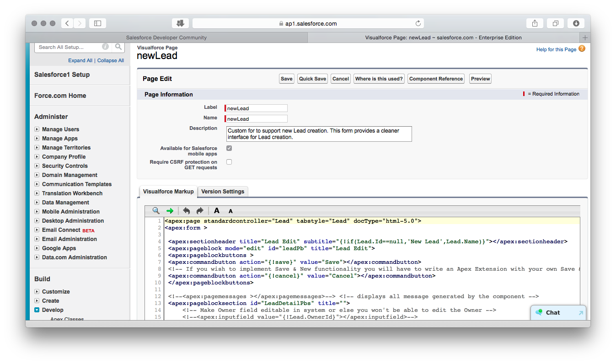
Task: Click the green go-to-line arrow icon
Action: (170, 211)
